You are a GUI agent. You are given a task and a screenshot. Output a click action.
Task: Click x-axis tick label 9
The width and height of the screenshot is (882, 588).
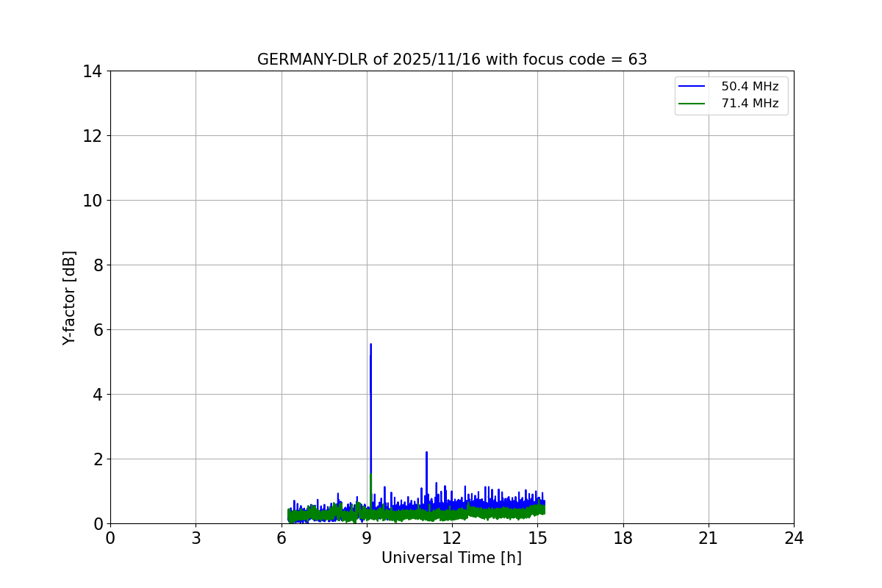pyautogui.click(x=367, y=538)
